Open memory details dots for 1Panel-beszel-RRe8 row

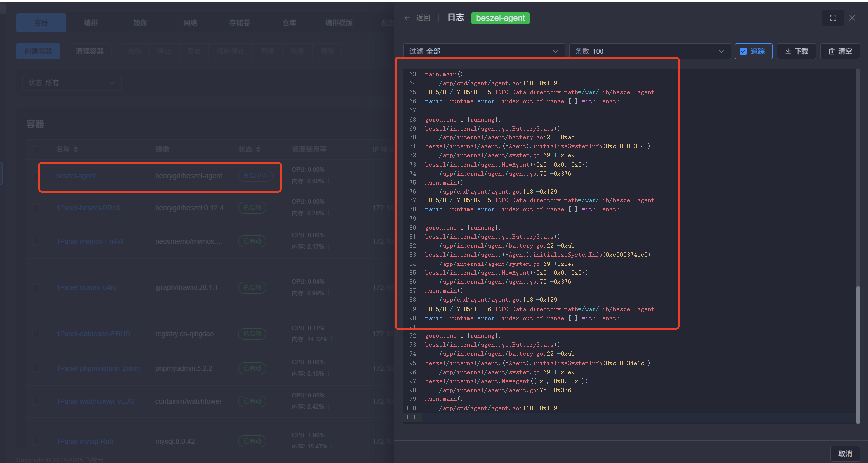pyautogui.click(x=328, y=213)
